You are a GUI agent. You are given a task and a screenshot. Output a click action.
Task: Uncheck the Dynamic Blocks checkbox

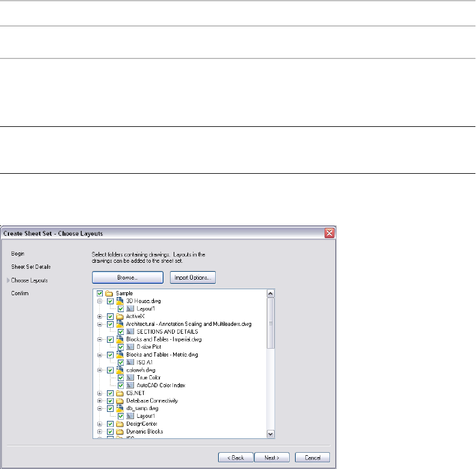coord(110,431)
